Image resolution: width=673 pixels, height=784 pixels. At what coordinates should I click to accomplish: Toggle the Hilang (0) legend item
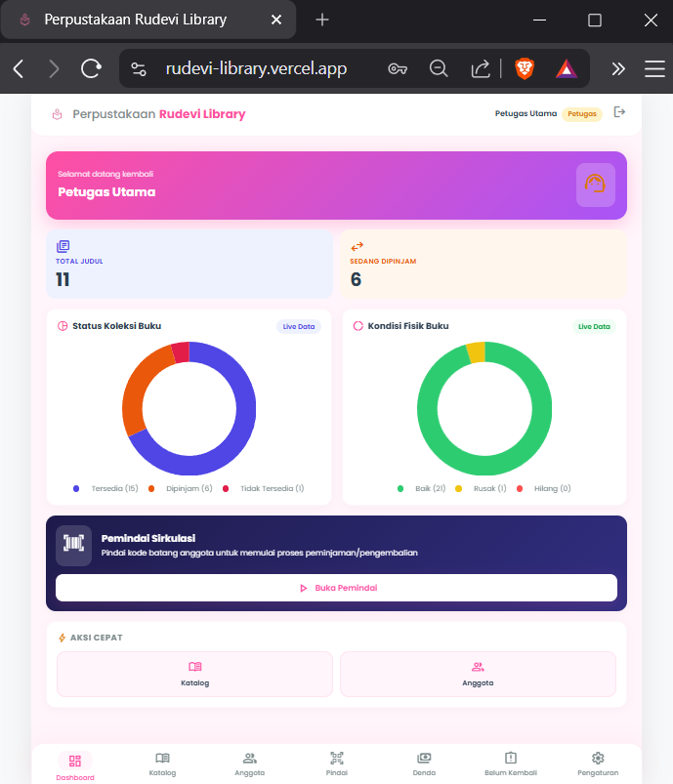point(543,488)
